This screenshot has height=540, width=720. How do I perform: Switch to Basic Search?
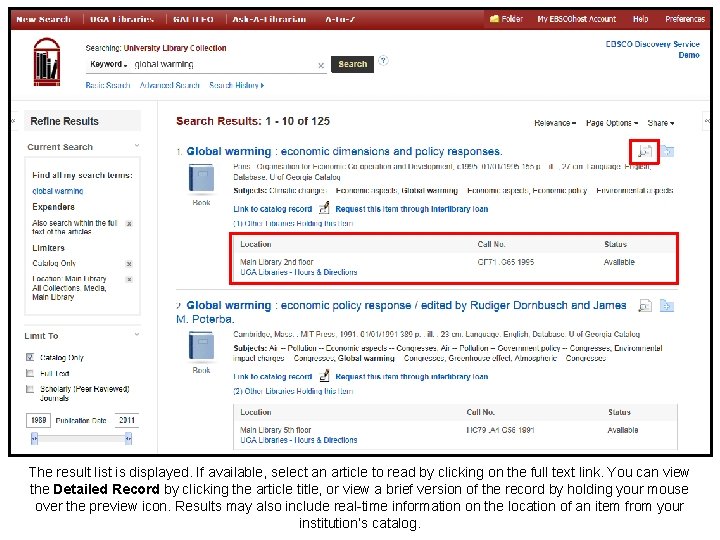tap(108, 85)
